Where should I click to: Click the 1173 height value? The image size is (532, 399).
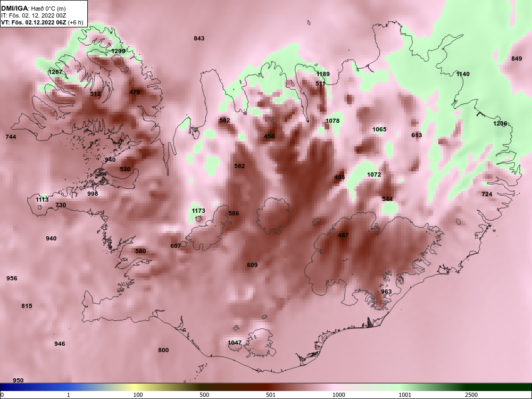[198, 211]
